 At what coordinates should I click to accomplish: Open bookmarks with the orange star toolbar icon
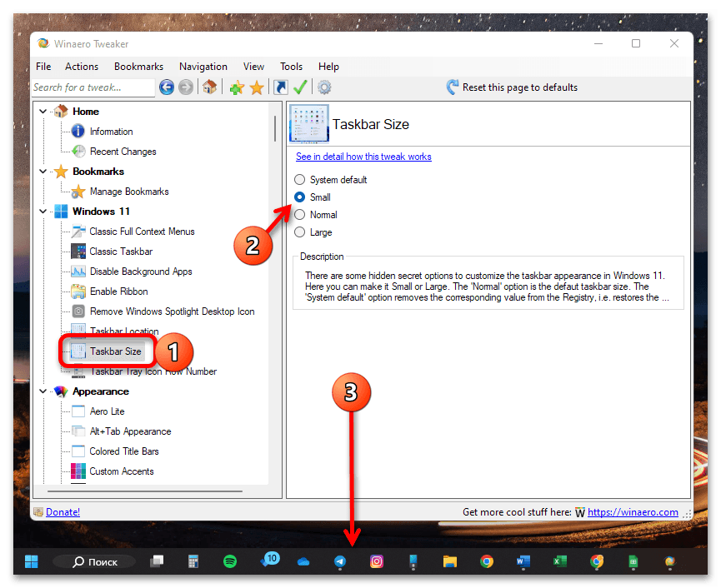tap(257, 87)
